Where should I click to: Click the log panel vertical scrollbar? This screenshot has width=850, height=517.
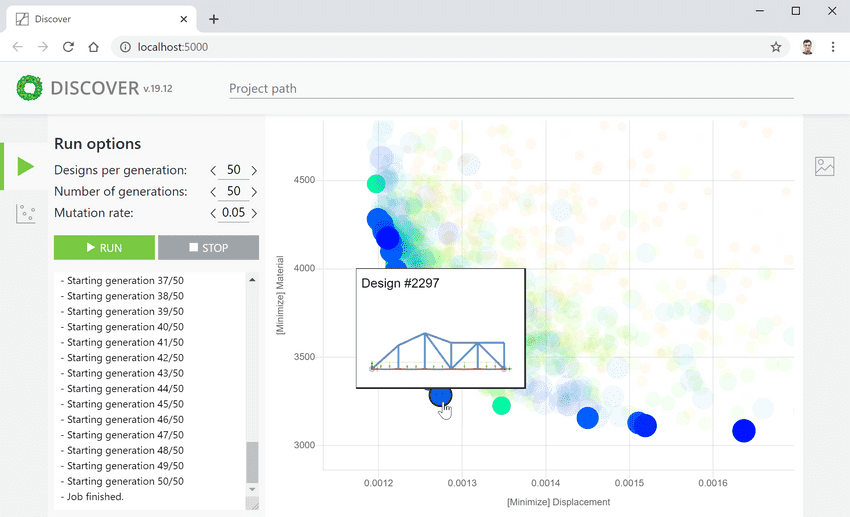pos(252,462)
